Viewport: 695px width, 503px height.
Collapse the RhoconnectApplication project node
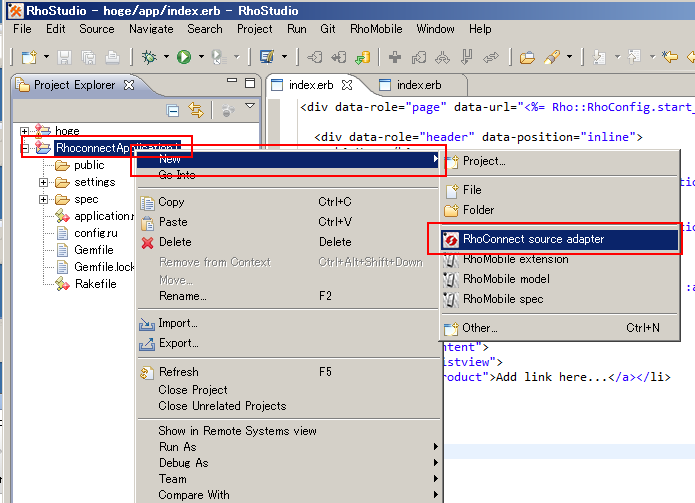pyautogui.click(x=25, y=148)
